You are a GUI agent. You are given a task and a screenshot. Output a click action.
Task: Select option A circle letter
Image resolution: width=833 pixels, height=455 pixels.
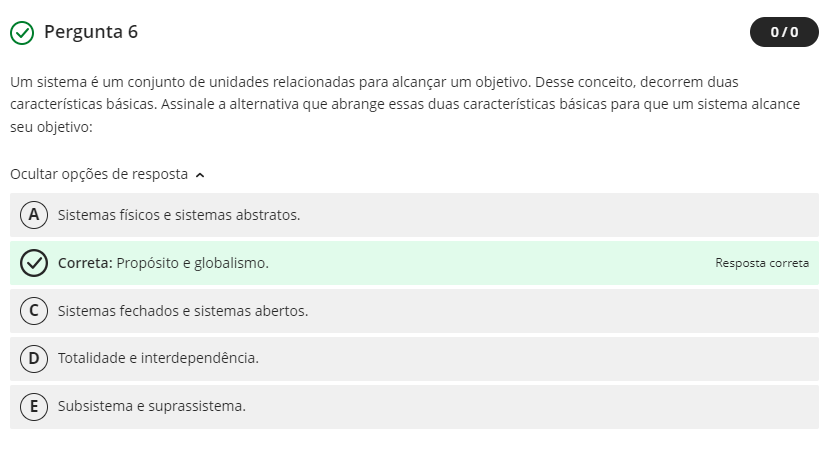pos(34,215)
